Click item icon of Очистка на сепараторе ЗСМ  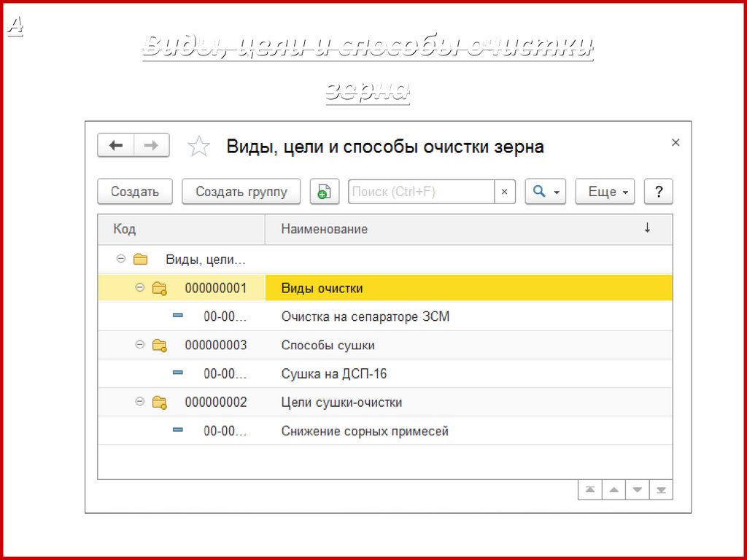coord(178,315)
